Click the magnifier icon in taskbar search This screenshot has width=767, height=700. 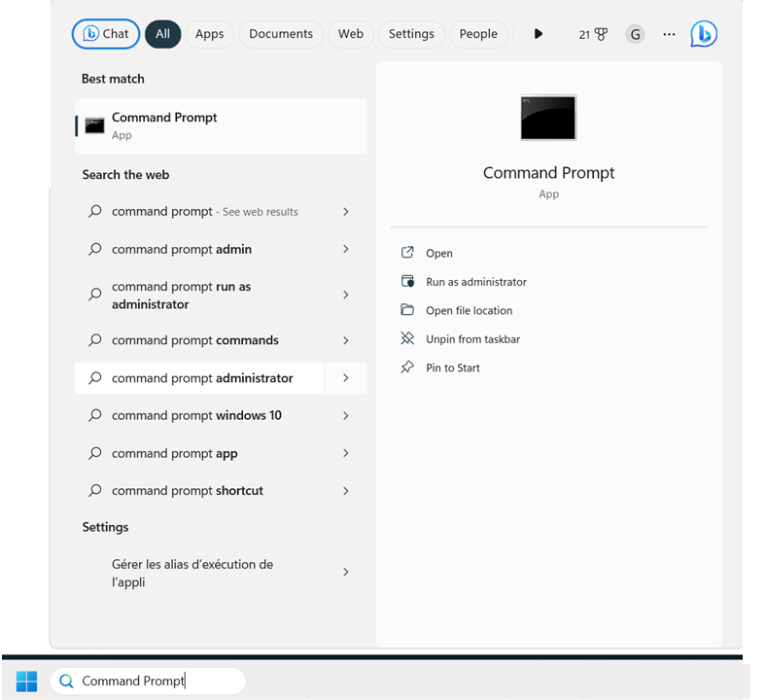click(66, 681)
